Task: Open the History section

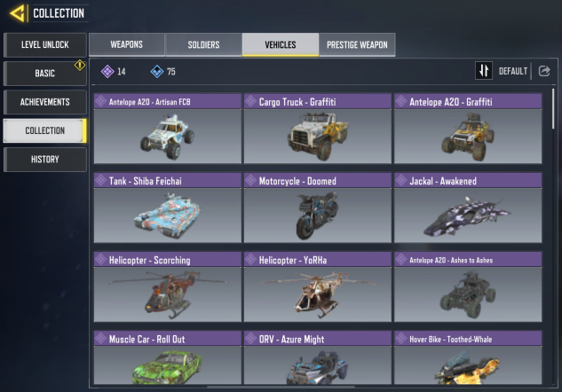Action: tap(44, 160)
